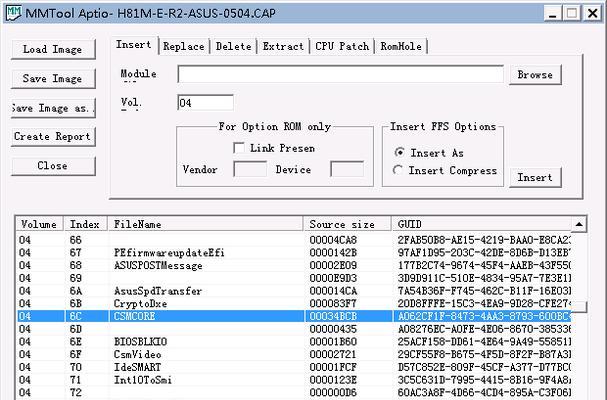
Task: Sort list by FileName column header
Action: [206, 224]
